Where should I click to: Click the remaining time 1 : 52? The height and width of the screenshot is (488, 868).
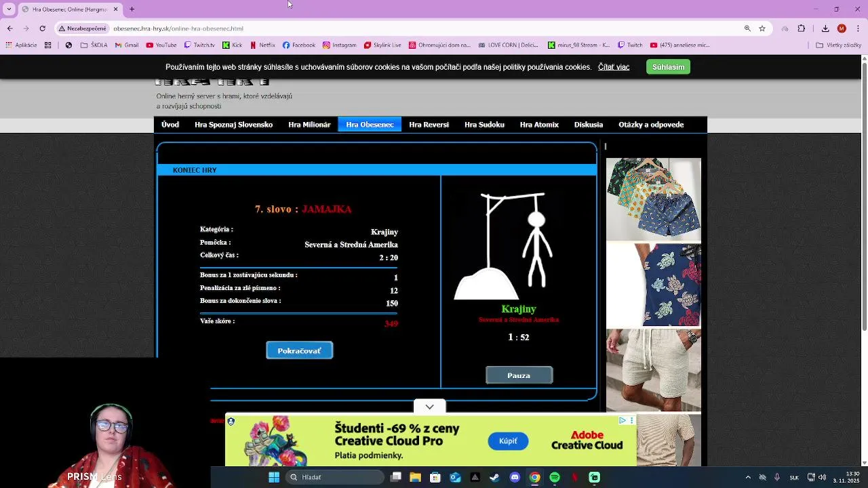[x=518, y=337]
